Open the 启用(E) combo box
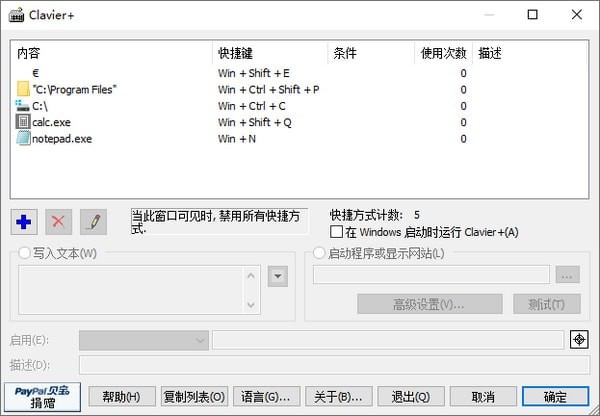600x416 pixels. click(144, 340)
